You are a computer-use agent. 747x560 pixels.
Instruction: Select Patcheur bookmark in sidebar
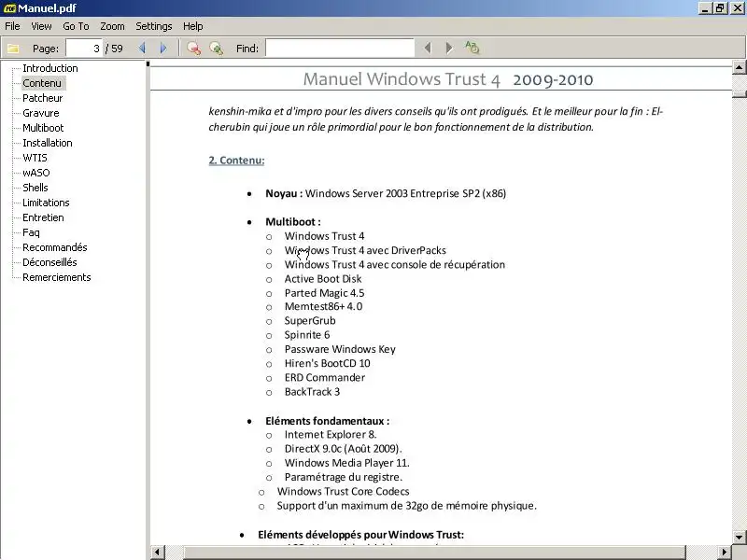[42, 98]
